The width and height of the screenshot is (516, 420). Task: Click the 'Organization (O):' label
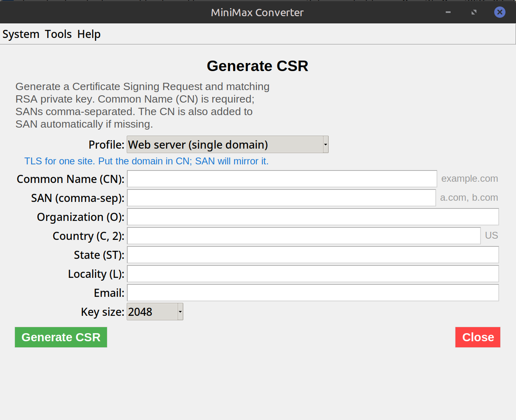pyautogui.click(x=81, y=217)
